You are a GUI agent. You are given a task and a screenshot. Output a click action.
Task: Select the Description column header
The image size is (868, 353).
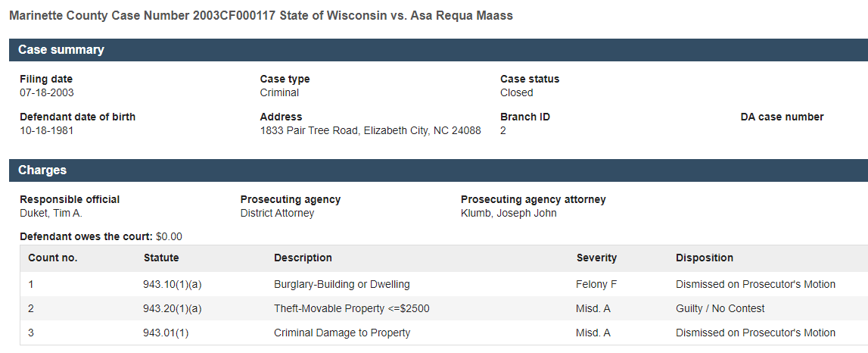(x=303, y=258)
